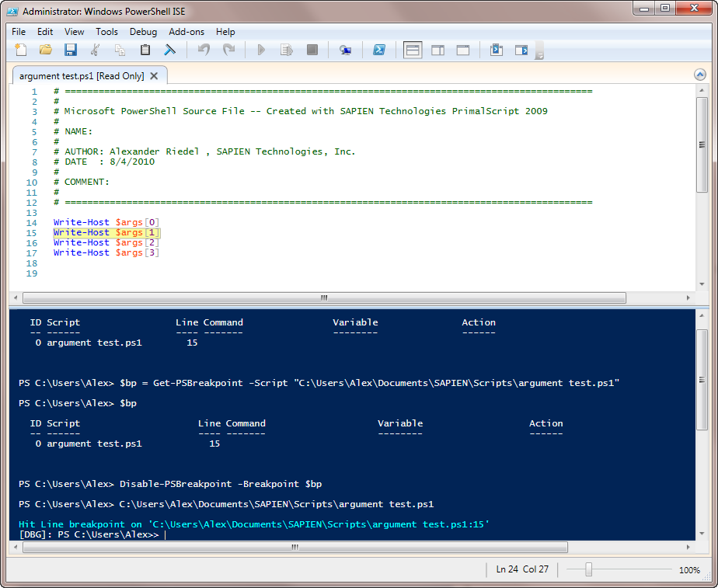
Task: Click script pane vertical scrollbar thumb
Action: pyautogui.click(x=702, y=144)
